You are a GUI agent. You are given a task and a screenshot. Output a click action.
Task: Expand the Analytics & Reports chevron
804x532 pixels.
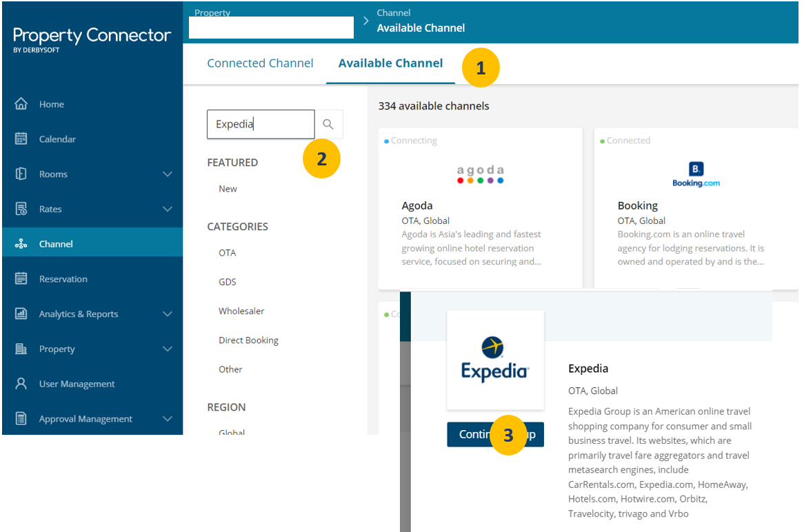167,314
